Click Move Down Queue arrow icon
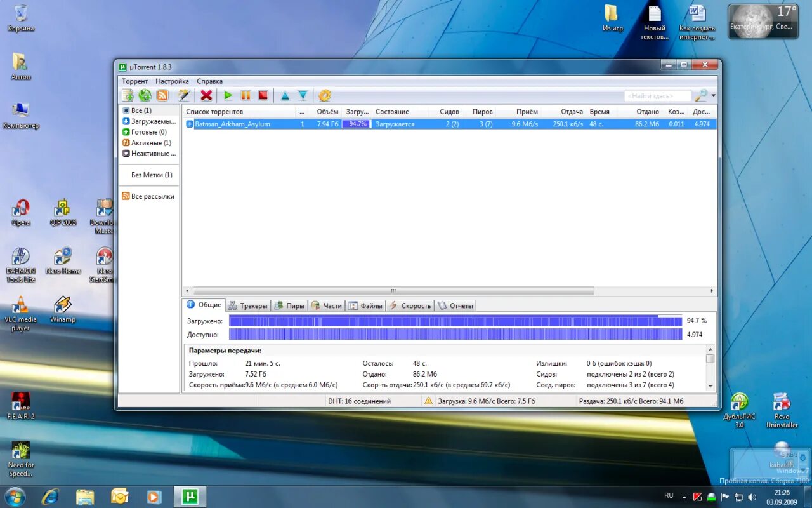Screen dimensions: 812x508 pos(303,95)
